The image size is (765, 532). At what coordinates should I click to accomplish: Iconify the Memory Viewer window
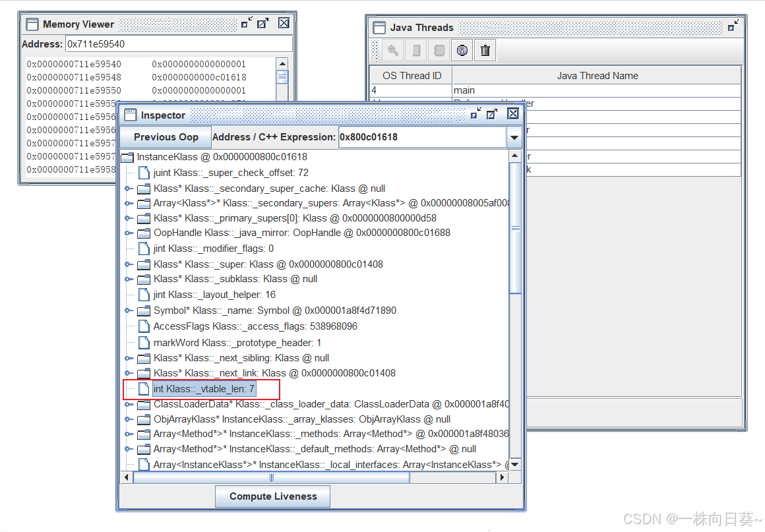click(x=247, y=23)
